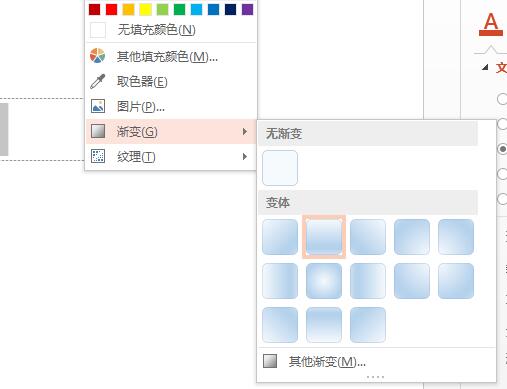Viewport: 507px width, 389px height.
Task: Open the 纹理(T) texture submenu
Action: (x=171, y=157)
